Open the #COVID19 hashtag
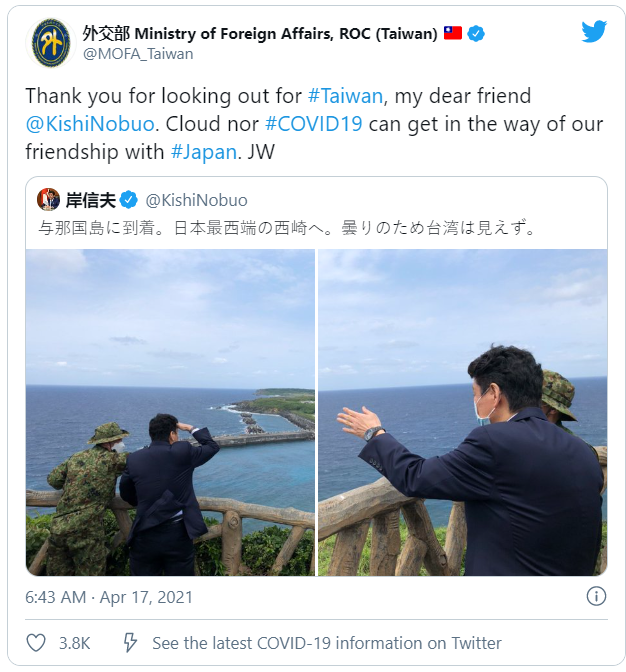626x672 pixels. [314, 124]
